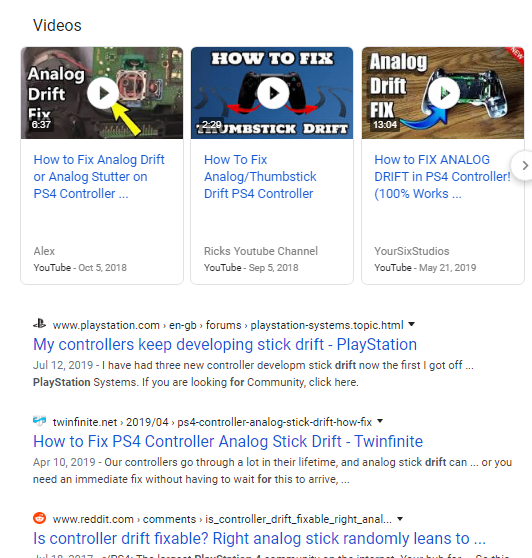This screenshot has height=558, width=532.
Task: Click the Reddit favicon icon
Action: coord(39,518)
